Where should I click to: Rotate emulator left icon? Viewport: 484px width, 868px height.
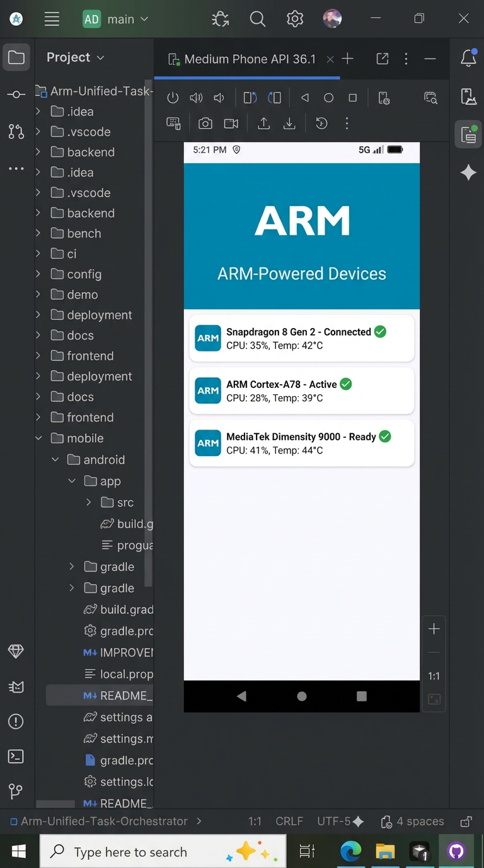point(250,98)
